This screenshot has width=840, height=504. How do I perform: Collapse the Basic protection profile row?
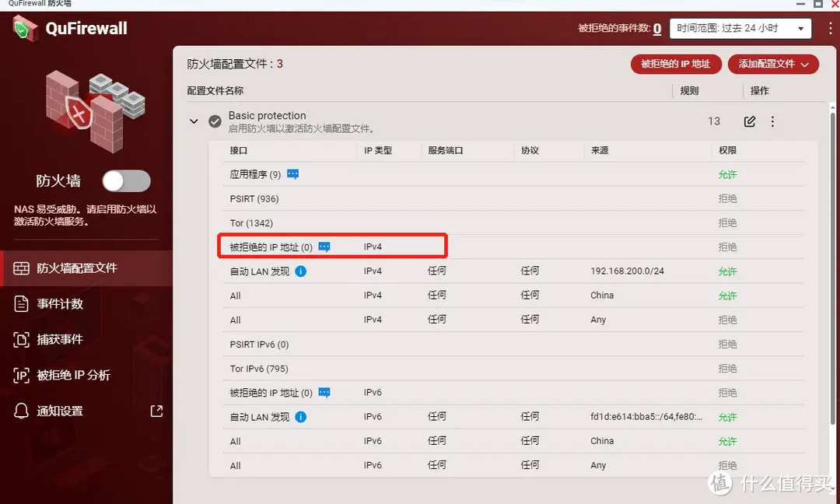[194, 121]
